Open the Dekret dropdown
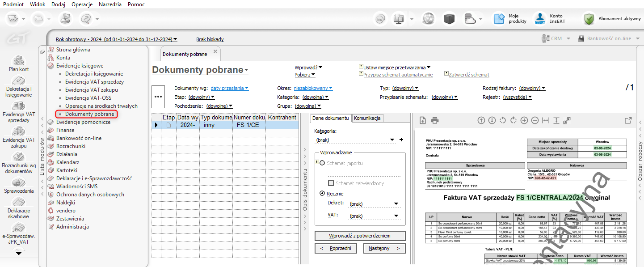 pyautogui.click(x=396, y=204)
